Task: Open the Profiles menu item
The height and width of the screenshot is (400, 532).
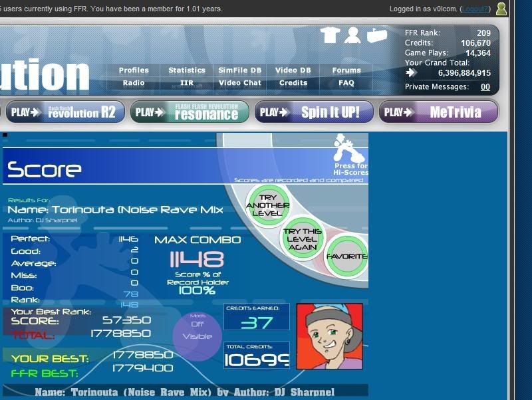Action: point(134,70)
